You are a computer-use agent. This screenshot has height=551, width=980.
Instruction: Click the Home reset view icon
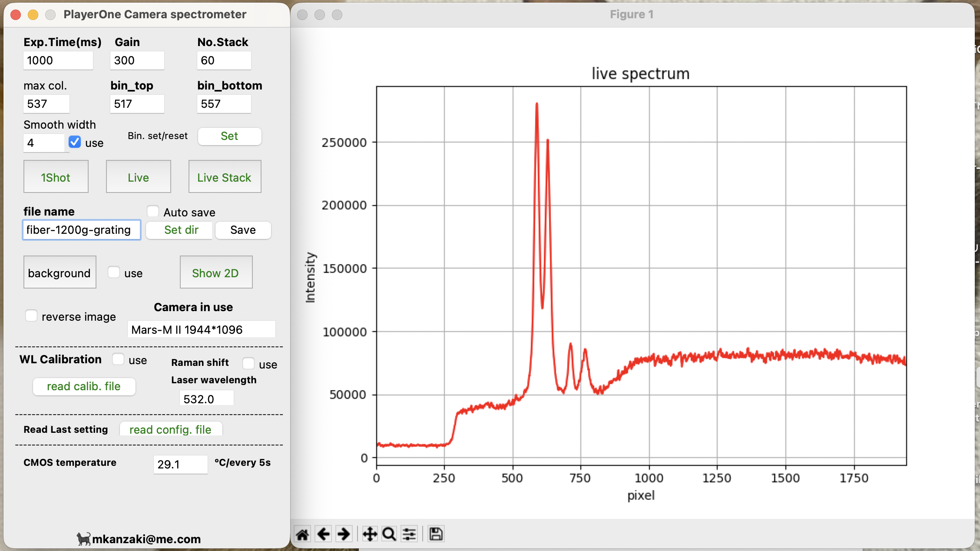pos(302,534)
